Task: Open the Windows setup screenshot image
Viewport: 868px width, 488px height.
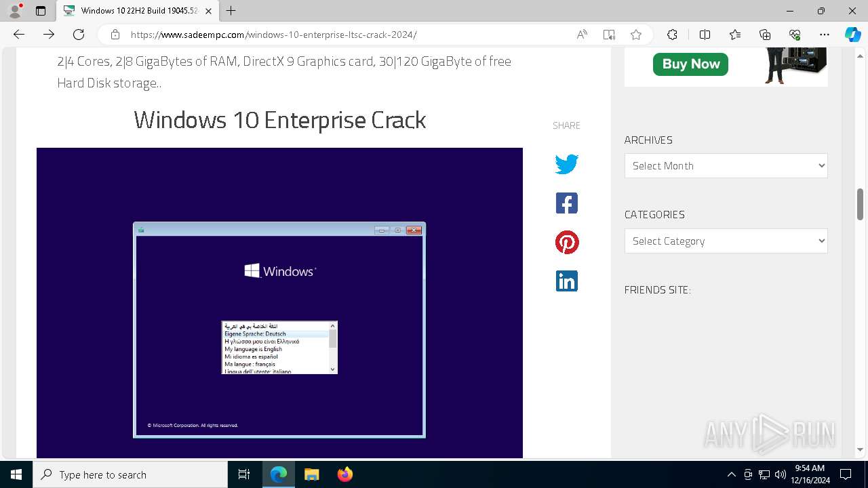Action: coord(279,303)
